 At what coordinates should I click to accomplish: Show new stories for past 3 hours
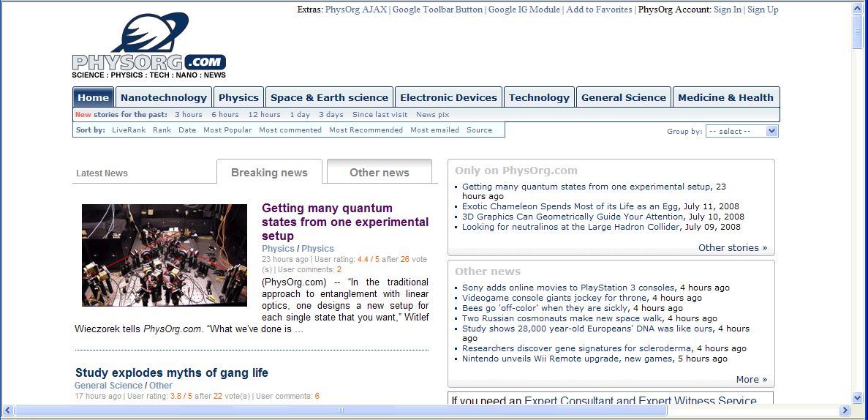coord(189,115)
